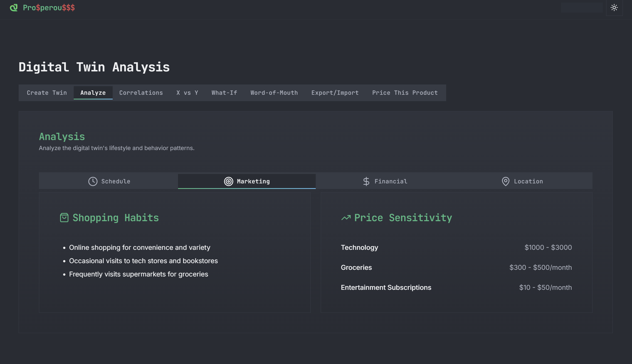Click the Schedule clock icon
Image resolution: width=632 pixels, height=364 pixels.
click(x=93, y=181)
